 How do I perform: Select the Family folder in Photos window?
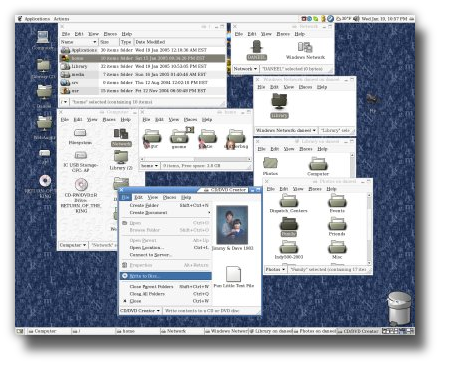point(289,227)
